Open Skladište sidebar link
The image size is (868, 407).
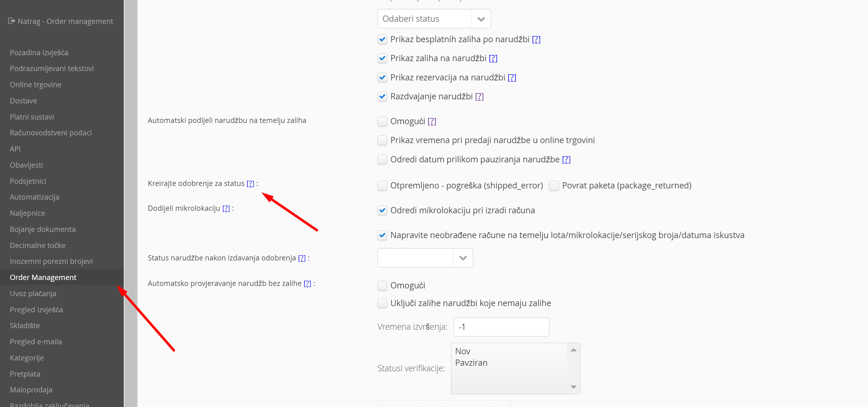(25, 325)
